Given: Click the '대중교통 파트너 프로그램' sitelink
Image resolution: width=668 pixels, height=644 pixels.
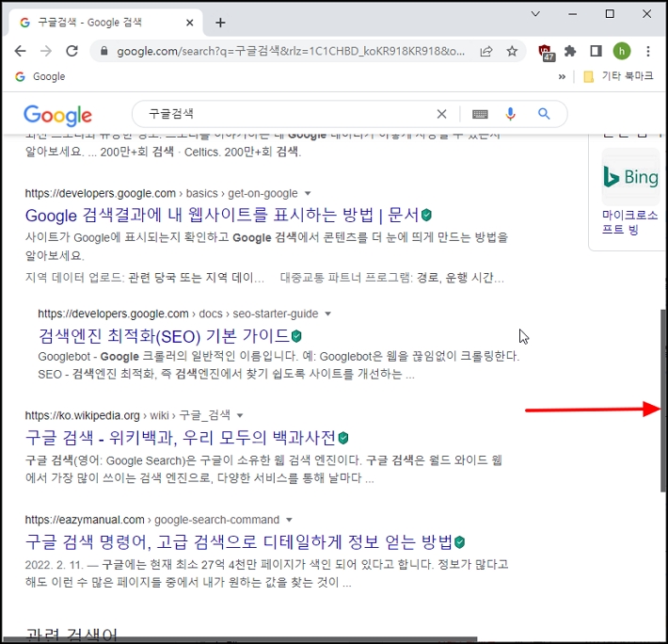Looking at the screenshot, I should click(x=345, y=278).
